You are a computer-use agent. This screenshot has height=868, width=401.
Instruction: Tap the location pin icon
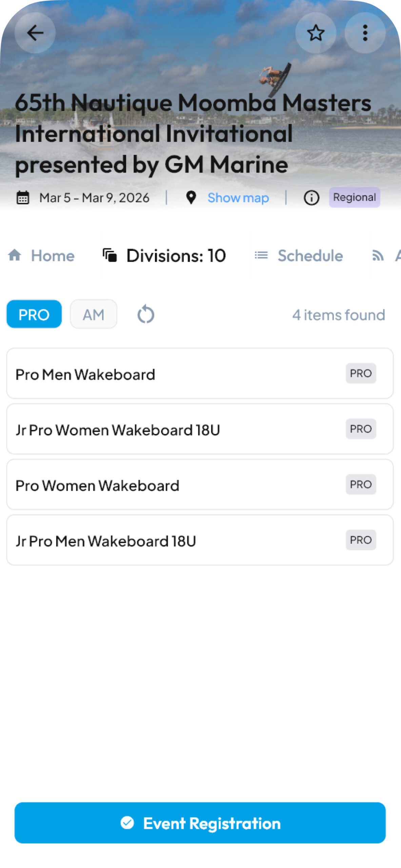[x=191, y=198]
